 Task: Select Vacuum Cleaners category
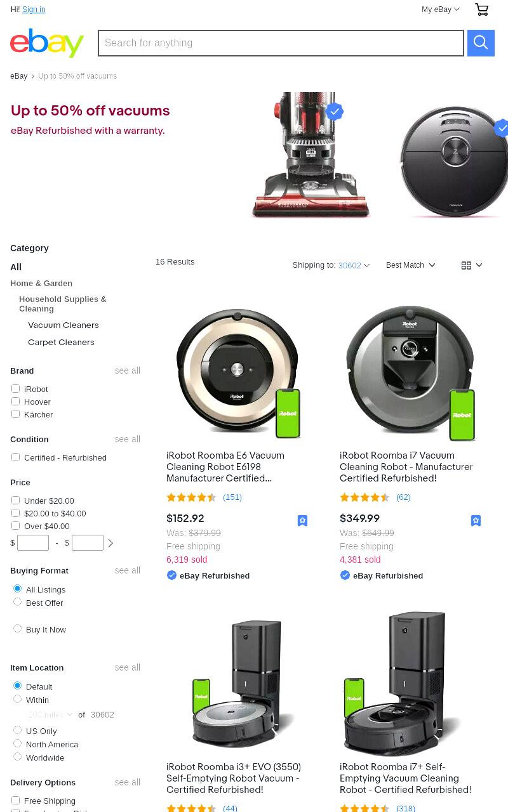tap(63, 325)
